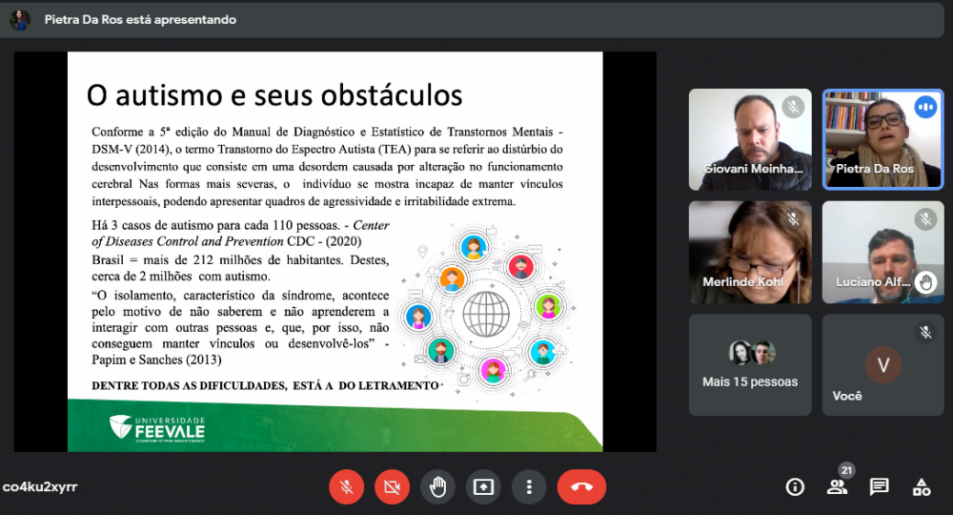
Task: Turn on the camera
Action: [x=392, y=487]
